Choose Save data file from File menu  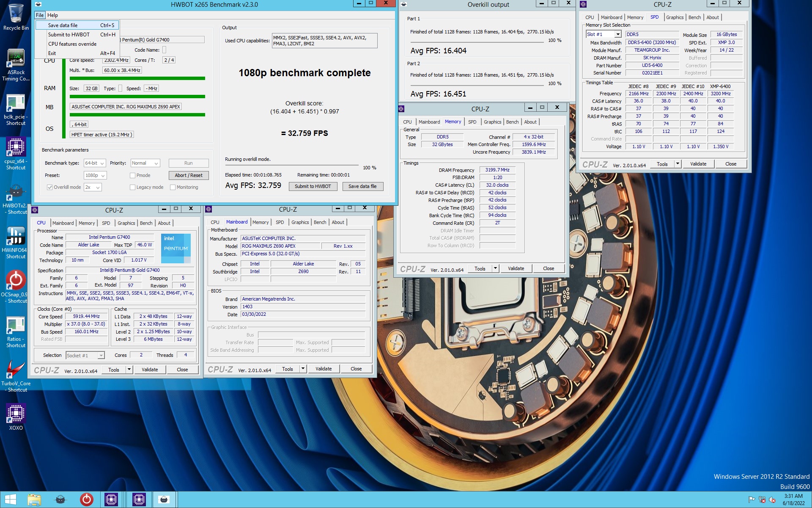pyautogui.click(x=77, y=25)
